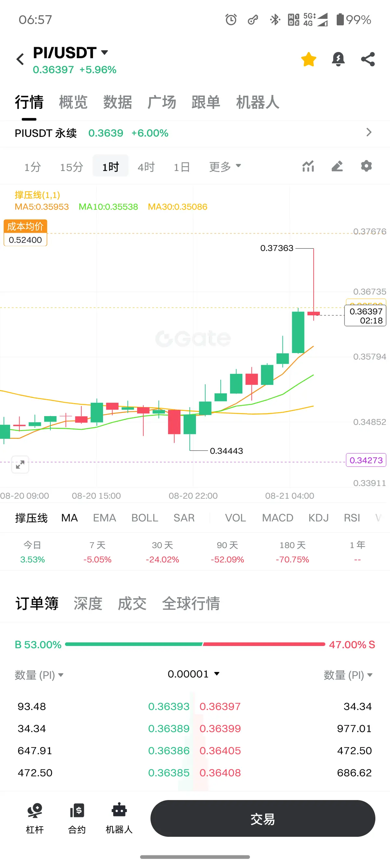Switch to the 深度 tab
Image resolution: width=390 pixels, height=868 pixels.
tap(88, 603)
